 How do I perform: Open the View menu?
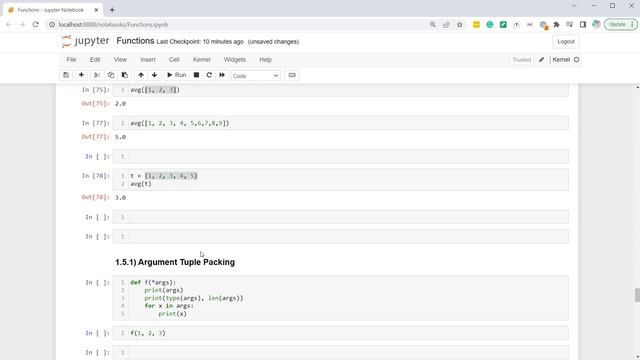(x=120, y=60)
